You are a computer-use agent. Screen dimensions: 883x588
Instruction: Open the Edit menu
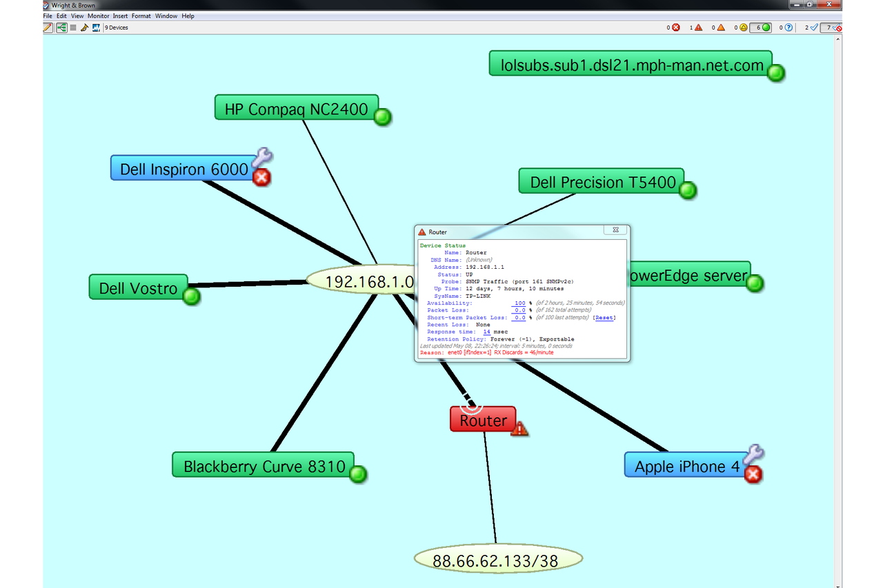tap(62, 16)
